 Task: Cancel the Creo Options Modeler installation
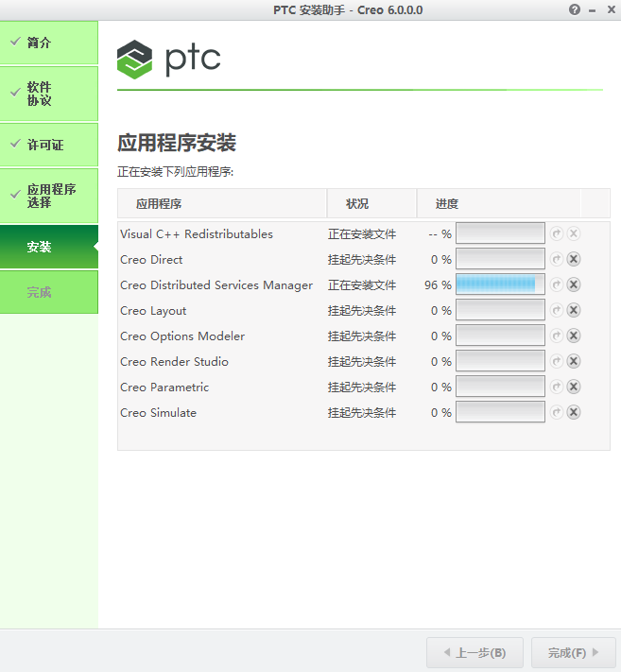click(574, 336)
